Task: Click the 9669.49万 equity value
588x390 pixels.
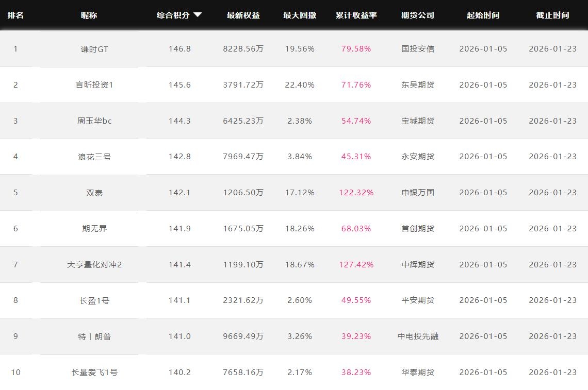Action: [x=243, y=336]
